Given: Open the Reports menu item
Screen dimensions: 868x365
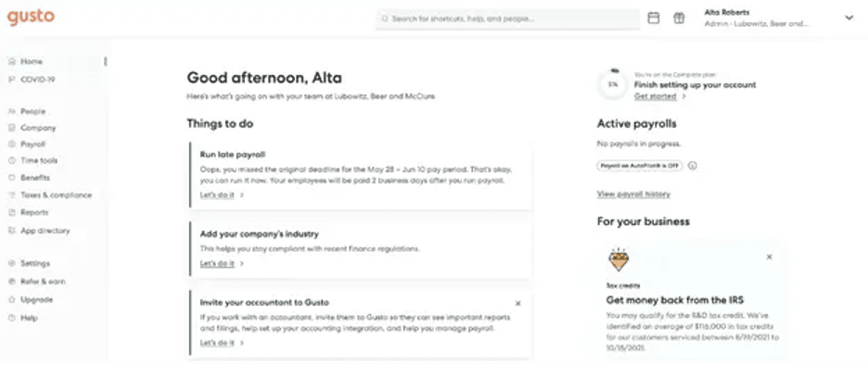Looking at the screenshot, I should click(x=34, y=212).
